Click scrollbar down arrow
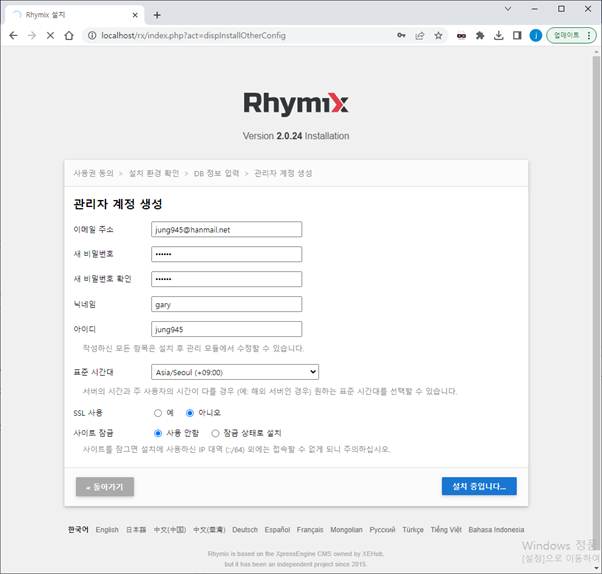The height and width of the screenshot is (574, 602). click(x=596, y=568)
